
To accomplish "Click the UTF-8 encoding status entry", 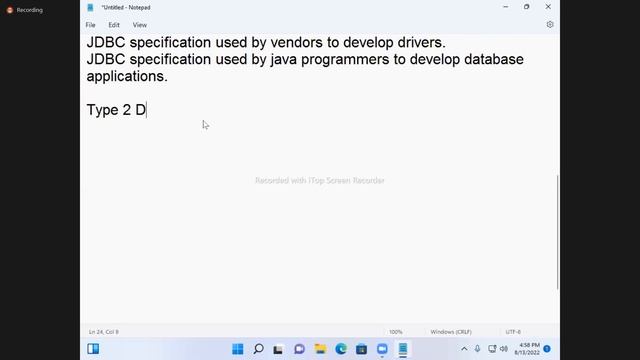I will pyautogui.click(x=513, y=332).
